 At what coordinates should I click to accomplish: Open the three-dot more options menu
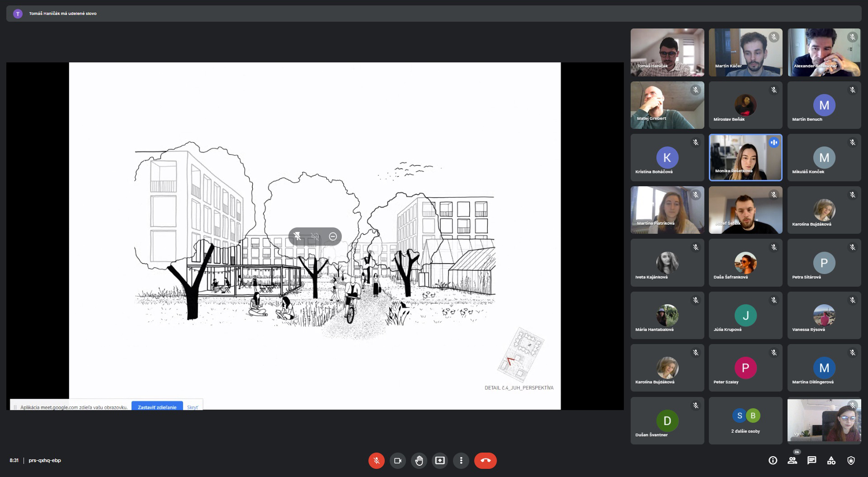(461, 460)
